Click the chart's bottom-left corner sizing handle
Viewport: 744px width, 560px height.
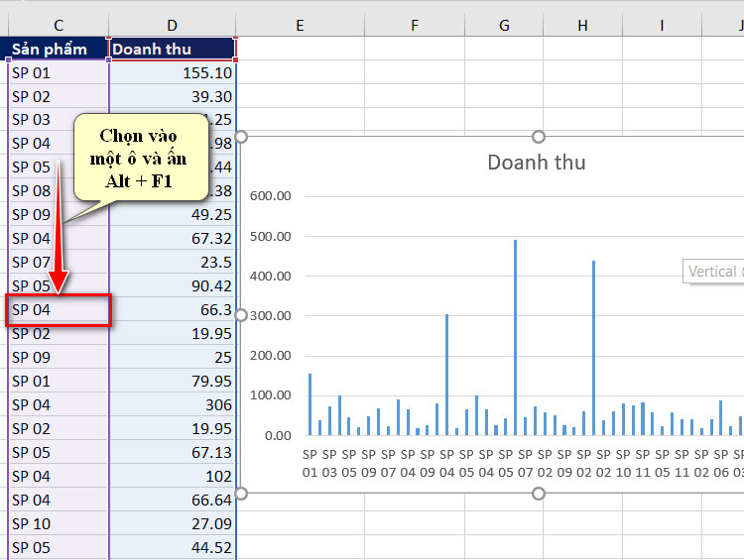[241, 494]
